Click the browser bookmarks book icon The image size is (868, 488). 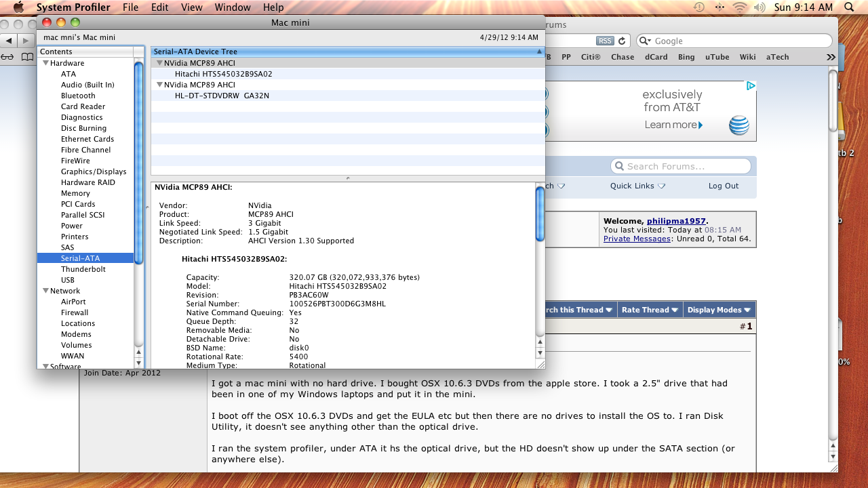point(26,57)
